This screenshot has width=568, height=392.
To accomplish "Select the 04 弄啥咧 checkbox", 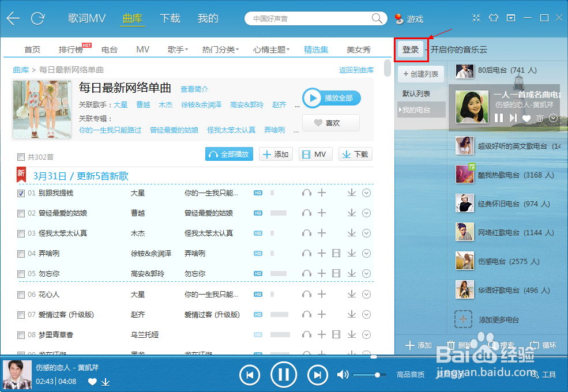I will [x=21, y=254].
